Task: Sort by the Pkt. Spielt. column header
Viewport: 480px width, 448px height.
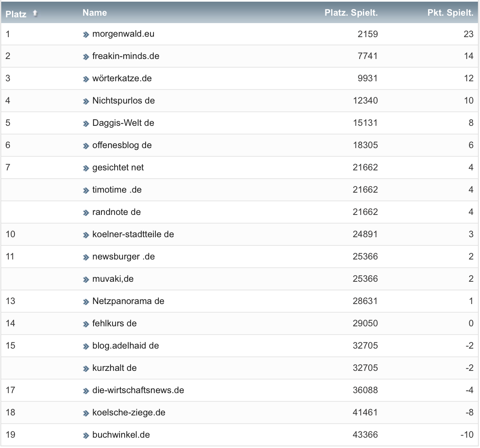Action: click(450, 12)
